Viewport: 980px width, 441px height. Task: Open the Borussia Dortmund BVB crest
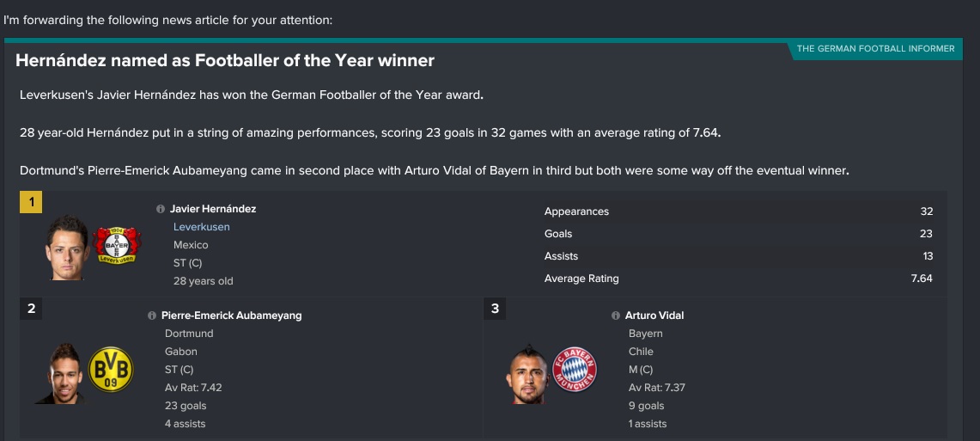tap(111, 369)
